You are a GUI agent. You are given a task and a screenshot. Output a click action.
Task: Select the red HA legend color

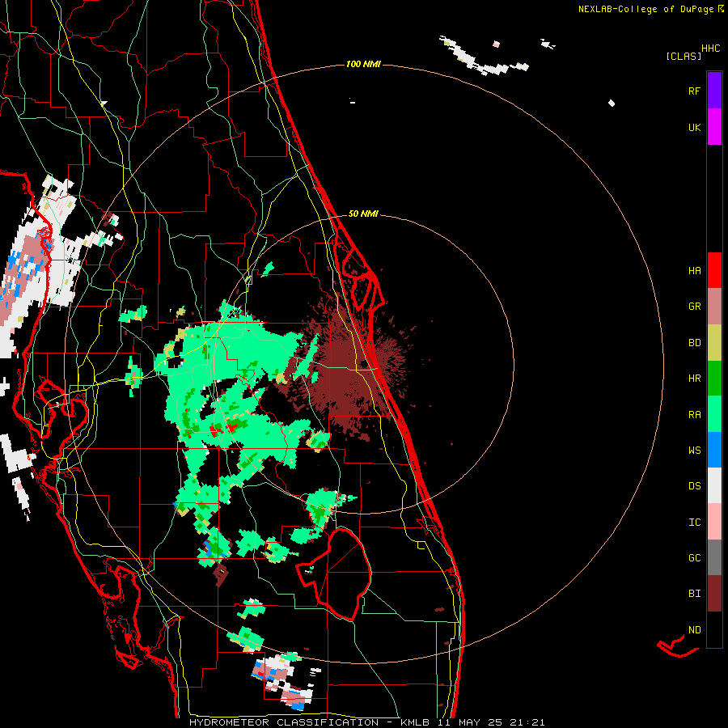pyautogui.click(x=714, y=270)
